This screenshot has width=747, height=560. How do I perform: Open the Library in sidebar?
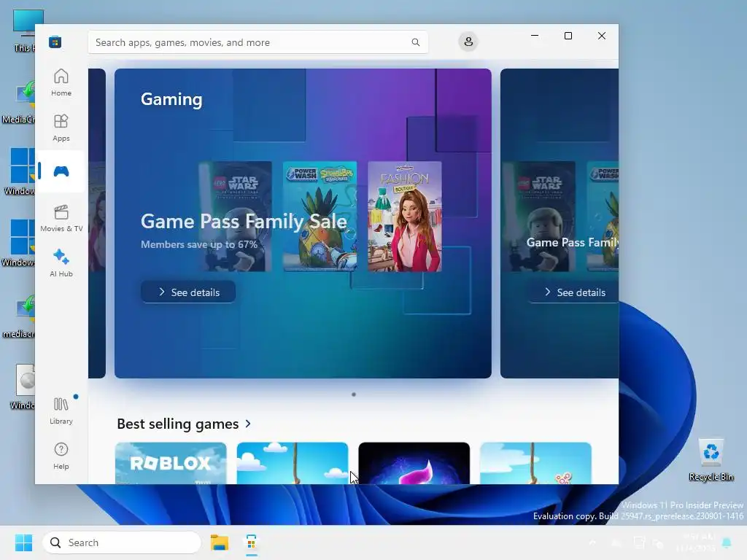[x=61, y=411]
